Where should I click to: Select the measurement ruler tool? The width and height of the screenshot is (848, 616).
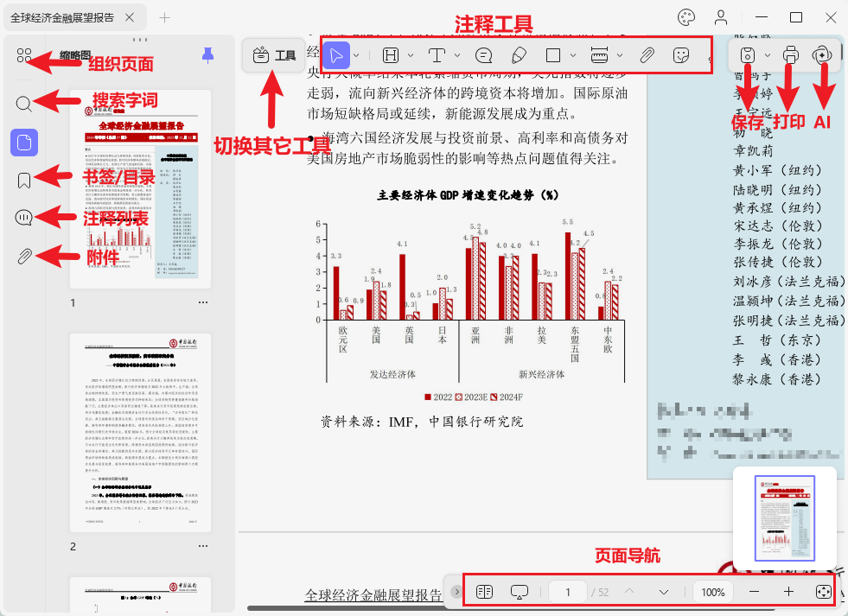pyautogui.click(x=599, y=55)
